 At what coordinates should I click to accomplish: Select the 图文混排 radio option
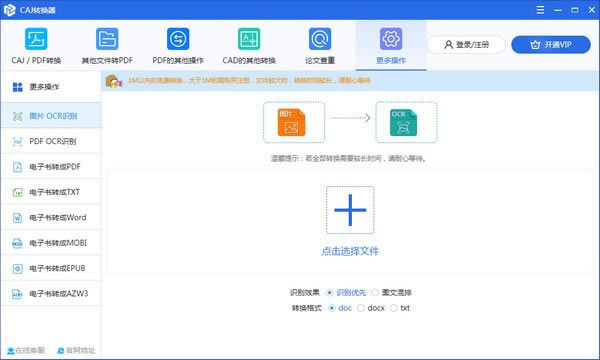(375, 293)
